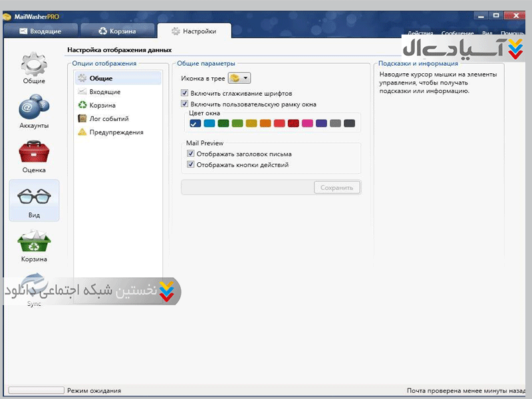Click the Сохранить button
This screenshot has height=399, width=532.
336,188
